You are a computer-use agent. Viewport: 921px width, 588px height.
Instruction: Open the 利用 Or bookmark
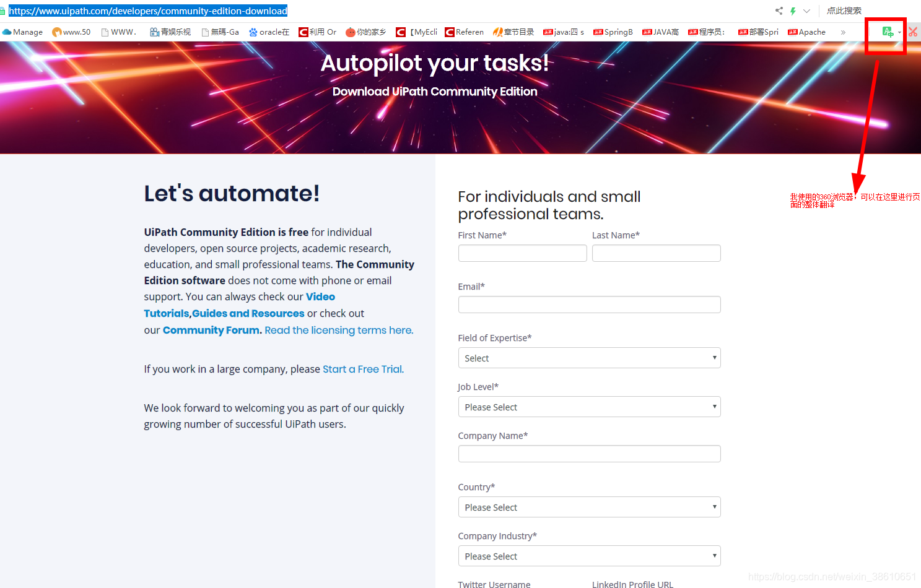tap(318, 32)
